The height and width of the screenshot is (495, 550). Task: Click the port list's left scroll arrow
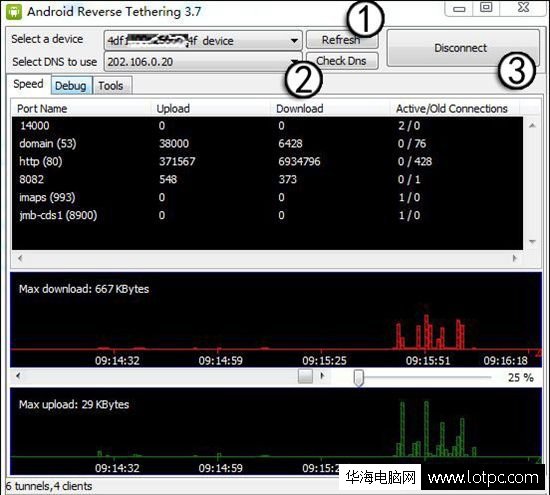tap(20, 258)
